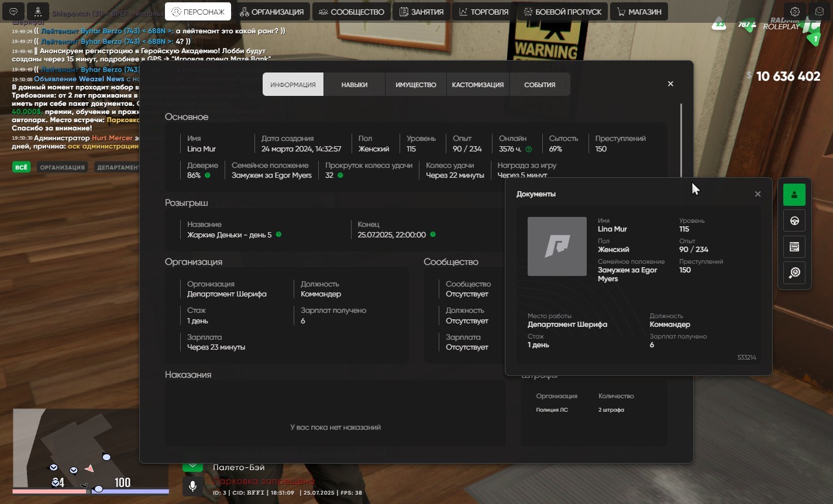Click the Замужем за Egor Myers text in Документы
This screenshot has width=833, height=504.
(x=627, y=274)
